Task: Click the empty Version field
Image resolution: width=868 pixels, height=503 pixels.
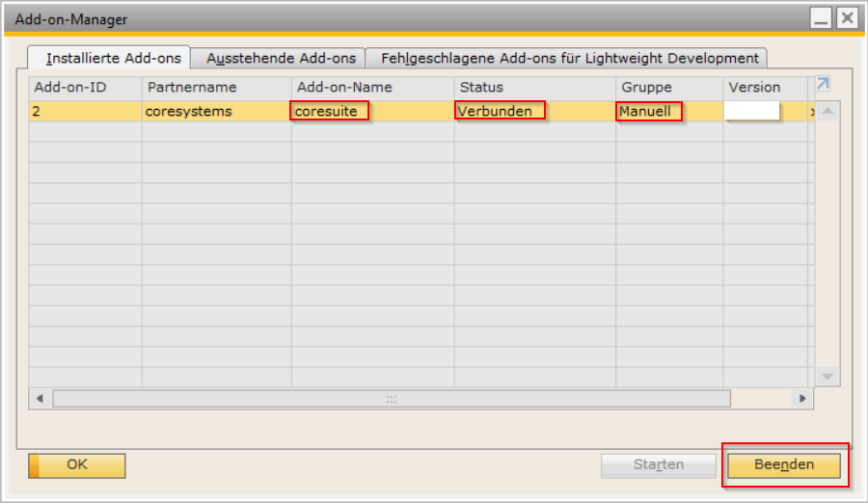Action: coord(751,111)
